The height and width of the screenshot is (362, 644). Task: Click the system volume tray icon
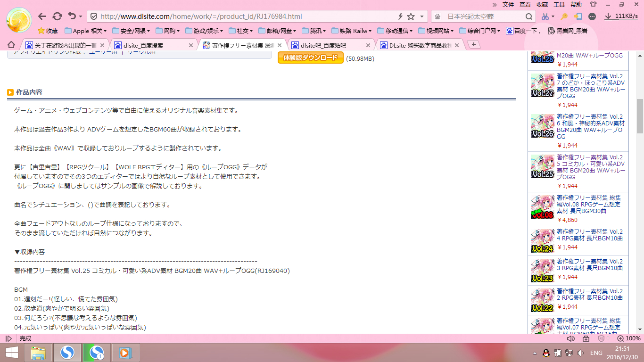581,353
